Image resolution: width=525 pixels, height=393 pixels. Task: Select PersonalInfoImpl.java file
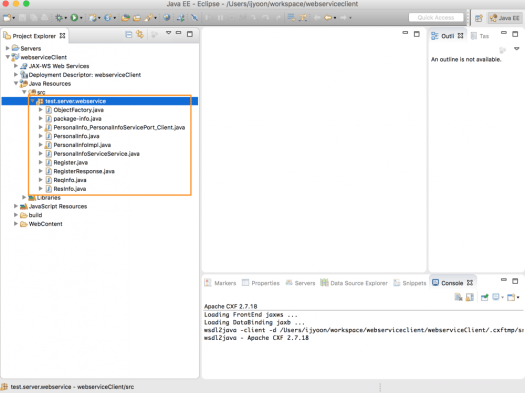[x=82, y=145]
